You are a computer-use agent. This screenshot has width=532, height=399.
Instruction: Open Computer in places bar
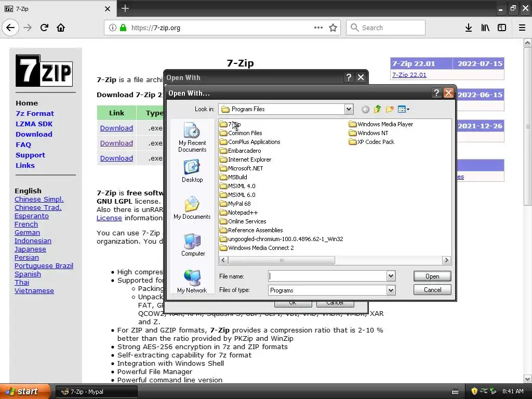(x=193, y=245)
